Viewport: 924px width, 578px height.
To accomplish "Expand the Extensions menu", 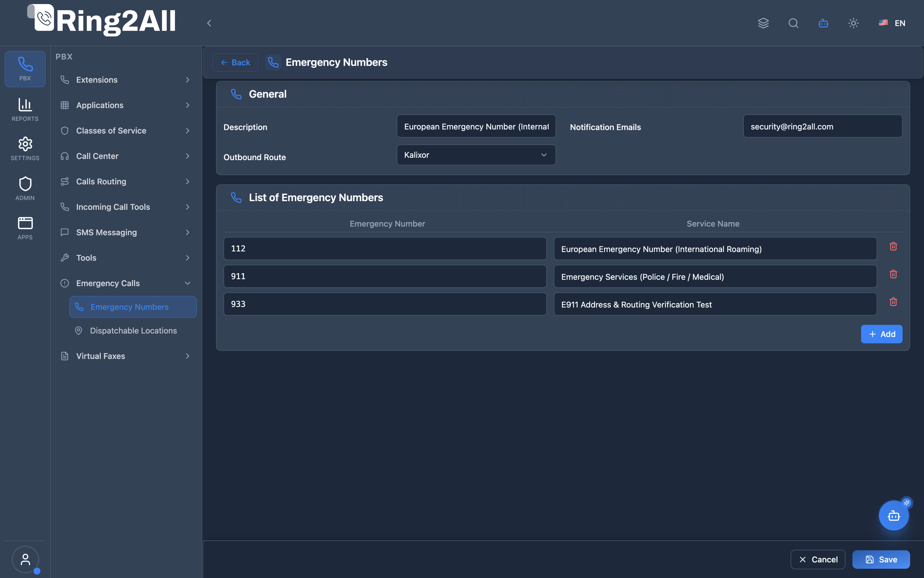I will tap(125, 79).
